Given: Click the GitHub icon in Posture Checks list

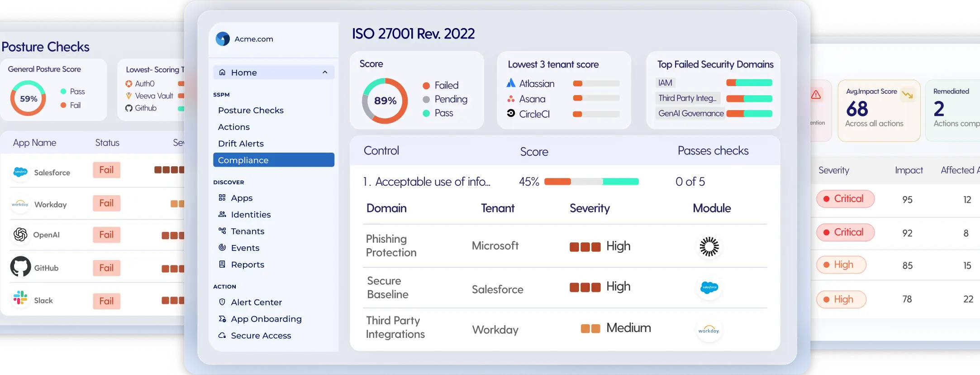Looking at the screenshot, I should coord(21,267).
